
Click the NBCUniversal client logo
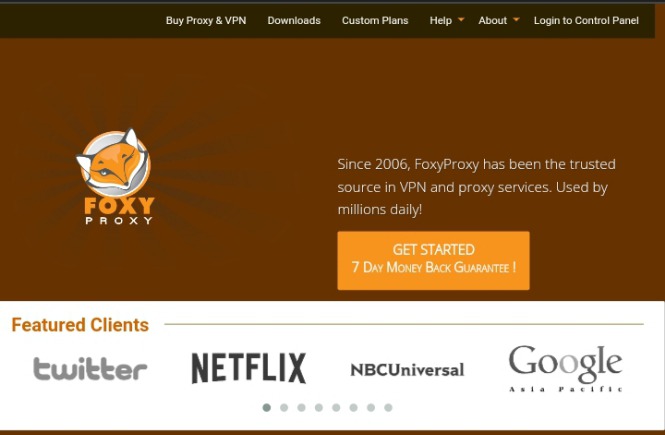[x=407, y=370]
